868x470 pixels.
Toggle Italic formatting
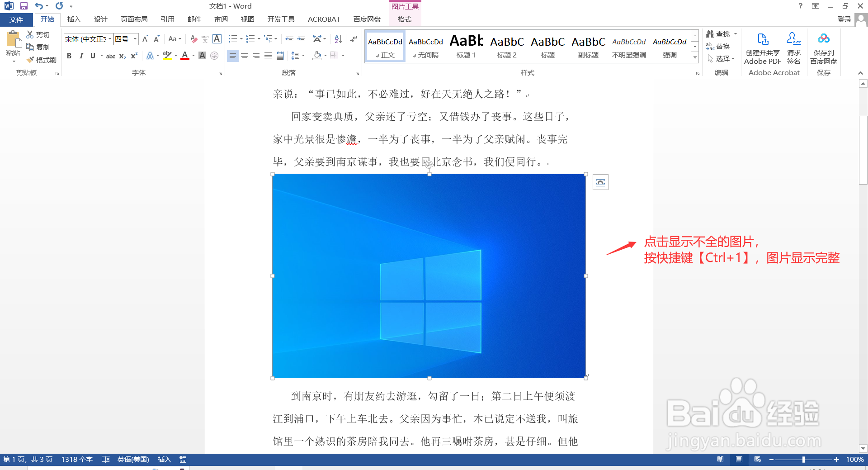coord(81,56)
